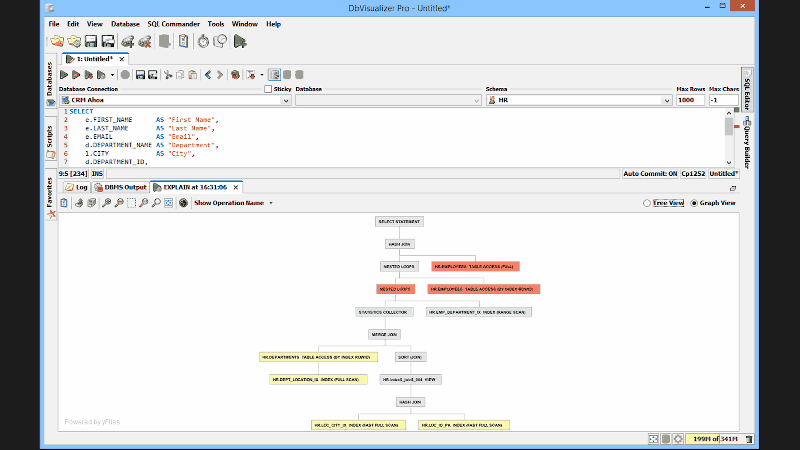Select the STATISTICS COLLECTOR graph node
The image size is (800, 450).
coord(383,312)
